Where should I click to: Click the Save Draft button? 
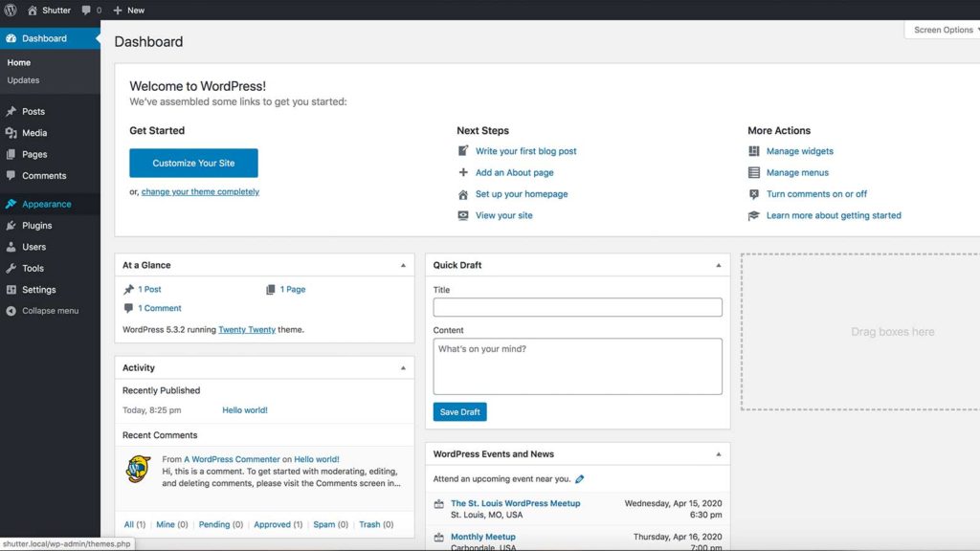pos(460,411)
